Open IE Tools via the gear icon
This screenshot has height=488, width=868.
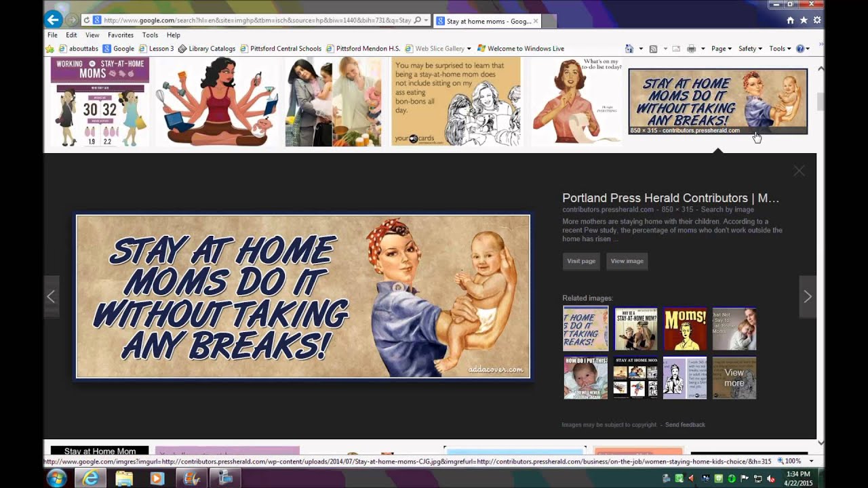(x=817, y=20)
